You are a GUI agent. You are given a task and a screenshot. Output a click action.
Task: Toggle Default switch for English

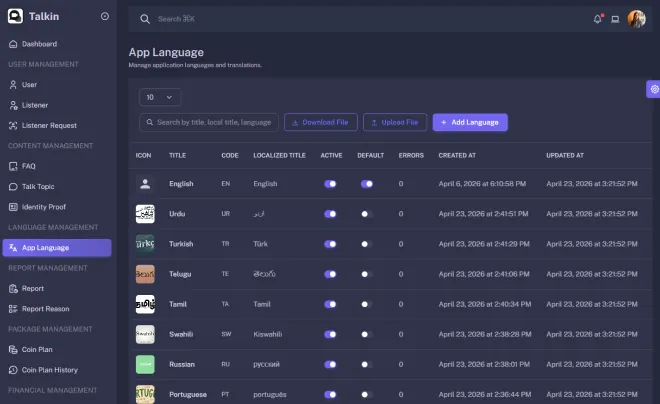point(367,184)
